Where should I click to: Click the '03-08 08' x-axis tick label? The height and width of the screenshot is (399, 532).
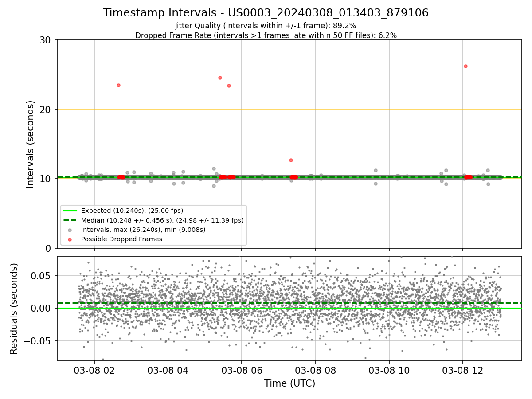(315, 370)
